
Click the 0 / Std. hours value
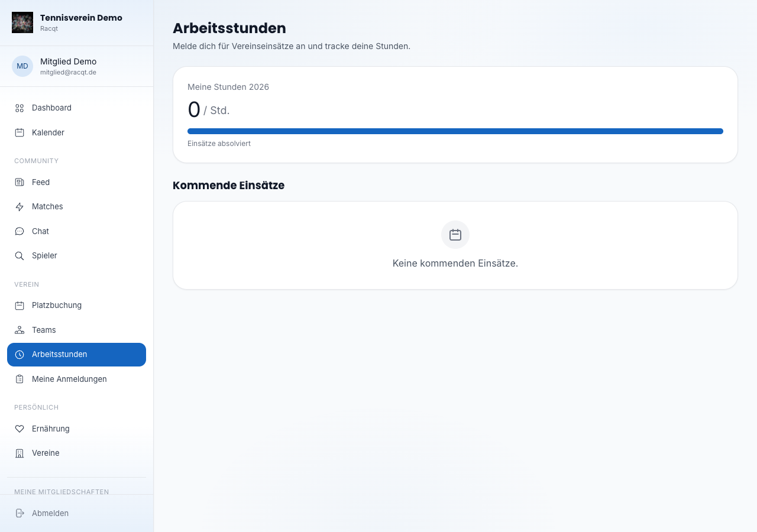coord(208,110)
